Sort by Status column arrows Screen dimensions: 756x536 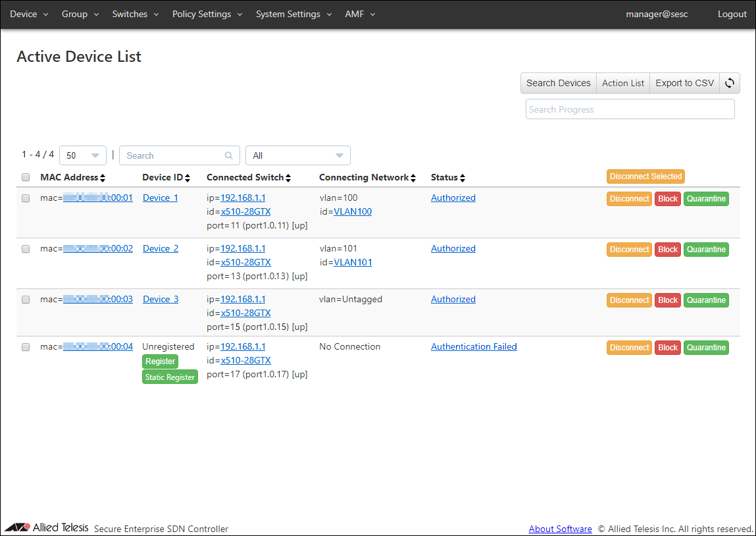[463, 178]
